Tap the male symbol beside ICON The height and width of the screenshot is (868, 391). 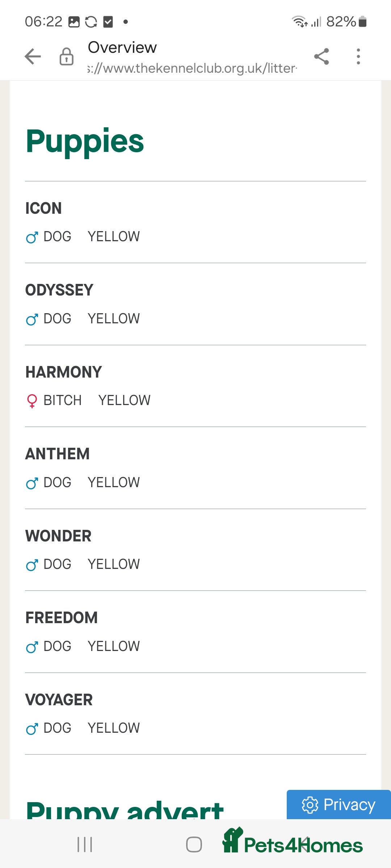point(32,237)
